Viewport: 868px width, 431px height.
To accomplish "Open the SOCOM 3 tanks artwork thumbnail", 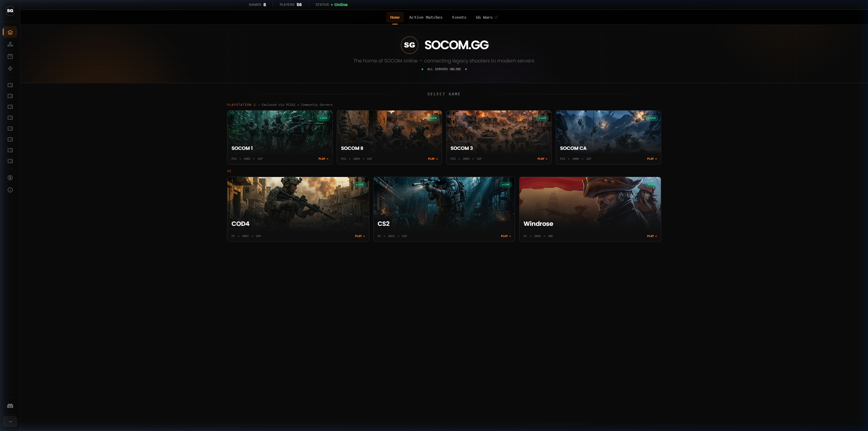I will 499,132.
